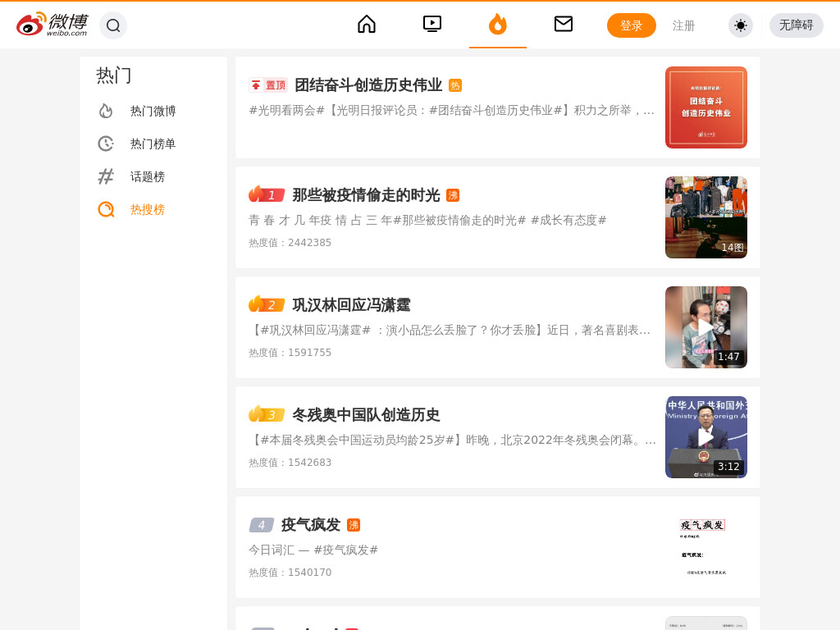Screen dimensions: 840x630
Task: Select 热门榜单 in the sidebar
Action: click(x=153, y=144)
